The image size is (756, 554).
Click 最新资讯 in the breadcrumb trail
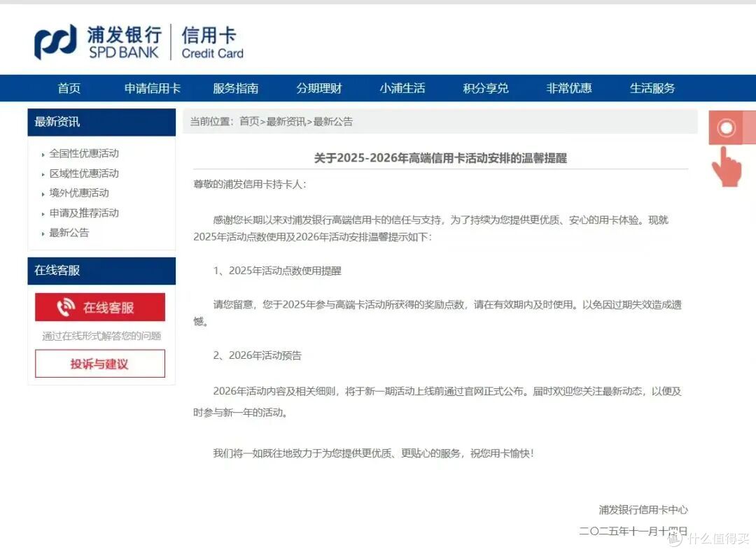pos(286,122)
